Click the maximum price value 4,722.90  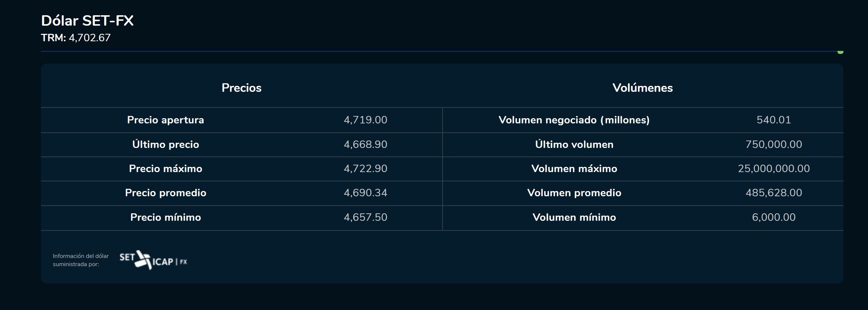click(x=366, y=169)
